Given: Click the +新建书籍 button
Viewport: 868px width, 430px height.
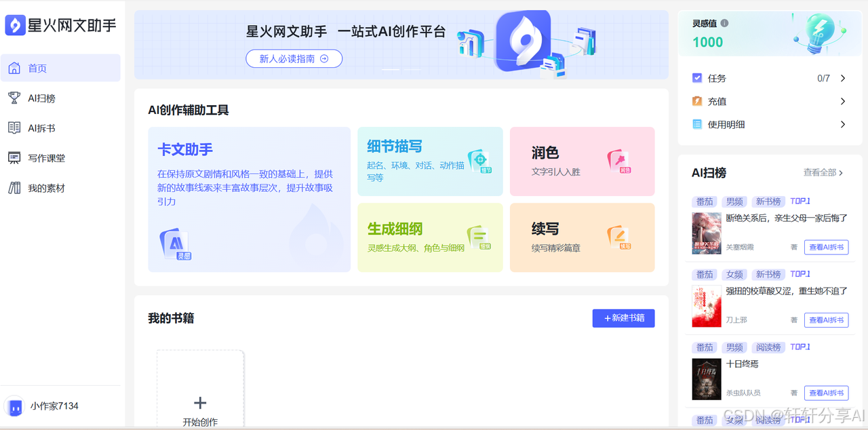Looking at the screenshot, I should click(x=623, y=318).
